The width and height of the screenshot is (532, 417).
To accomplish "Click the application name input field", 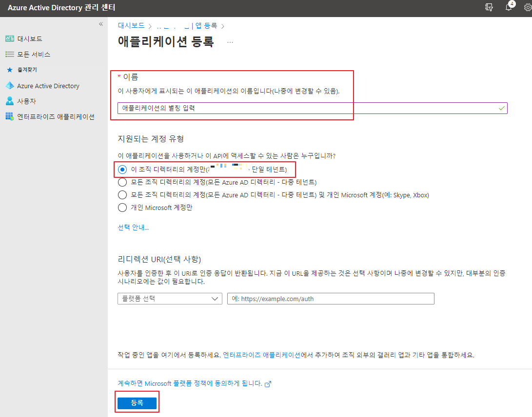I will coord(312,108).
